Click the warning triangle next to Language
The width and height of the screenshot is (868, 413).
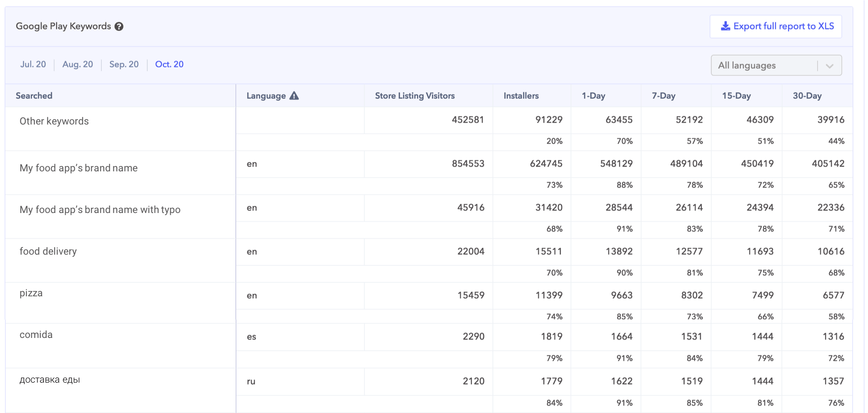[x=294, y=96]
